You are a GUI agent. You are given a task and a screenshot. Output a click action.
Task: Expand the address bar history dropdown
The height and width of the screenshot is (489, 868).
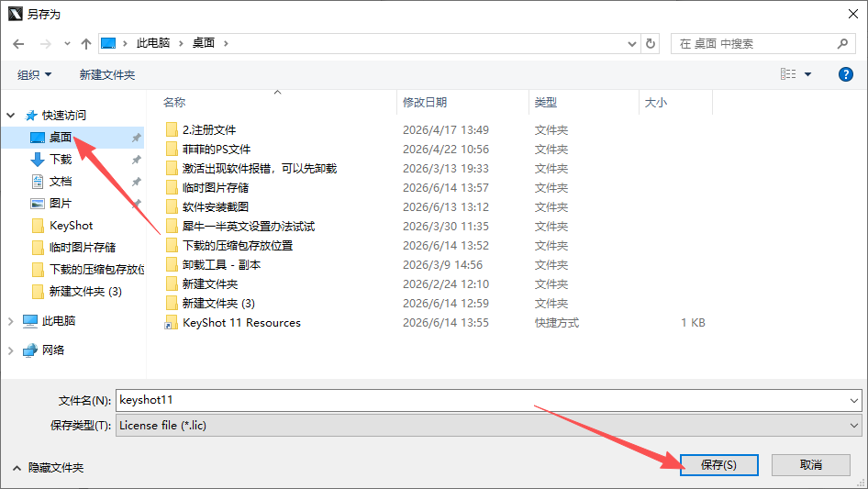631,44
